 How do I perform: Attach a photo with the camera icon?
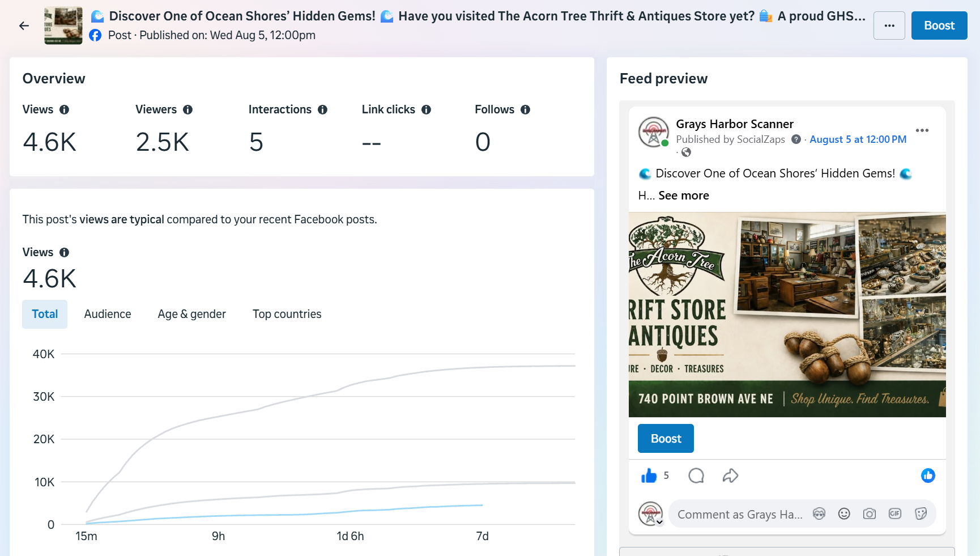coord(870,514)
